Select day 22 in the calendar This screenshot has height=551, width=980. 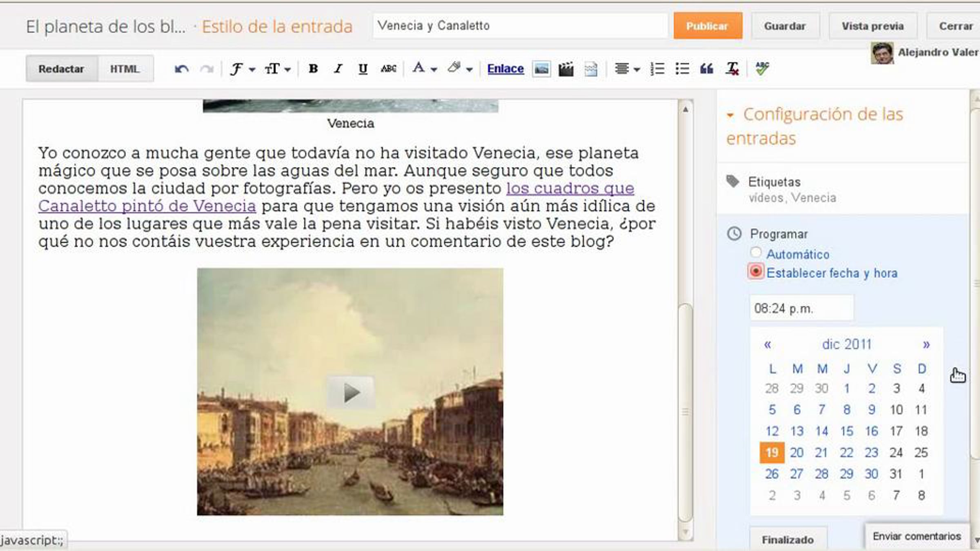pyautogui.click(x=846, y=453)
